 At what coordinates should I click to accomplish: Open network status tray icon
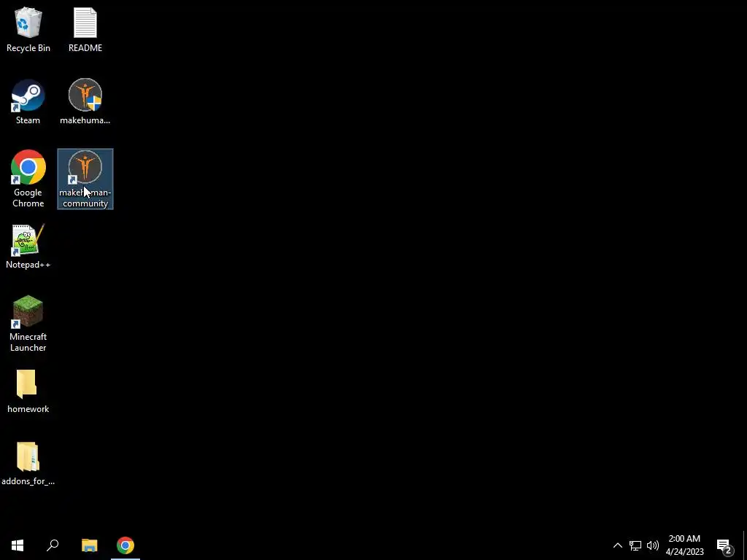(x=635, y=545)
